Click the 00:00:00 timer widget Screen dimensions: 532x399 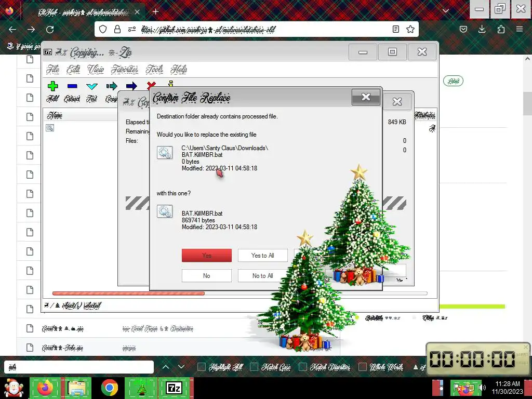[x=478, y=359]
